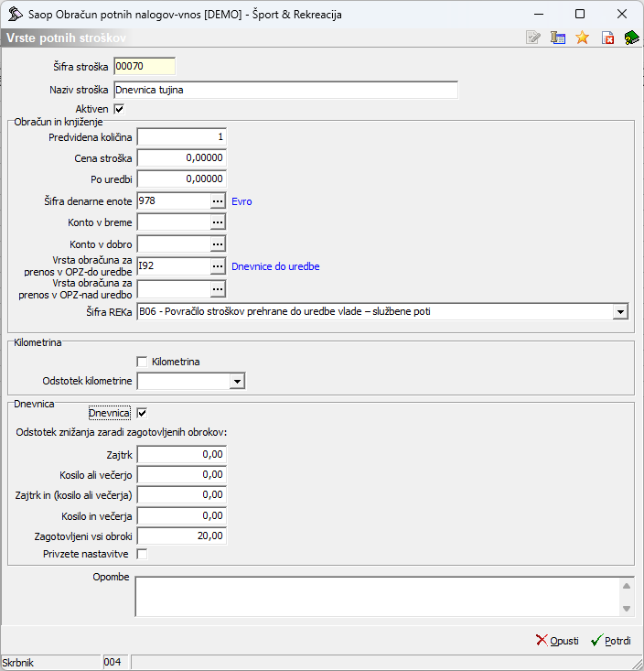Click the Cena stroška field
The height and width of the screenshot is (671, 644).
click(x=182, y=157)
